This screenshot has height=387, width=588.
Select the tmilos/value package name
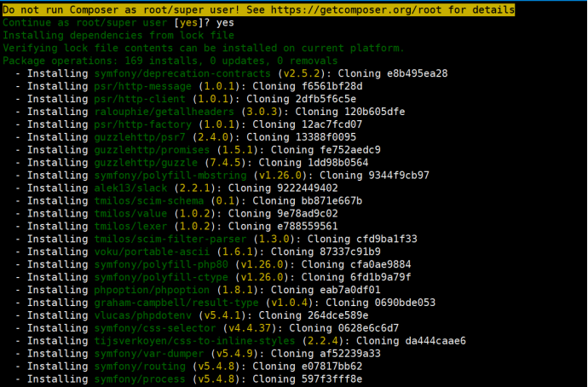[x=131, y=214]
